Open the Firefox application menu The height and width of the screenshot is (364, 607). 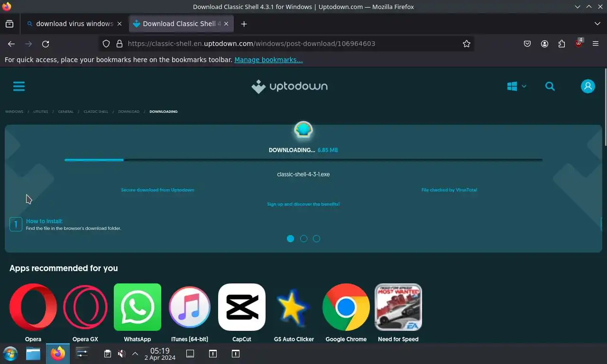(x=596, y=44)
